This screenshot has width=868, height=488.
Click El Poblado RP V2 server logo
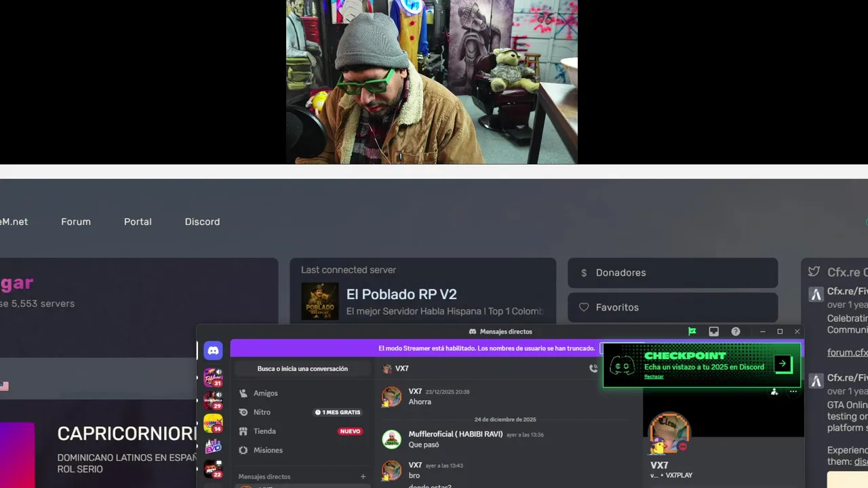pos(319,301)
